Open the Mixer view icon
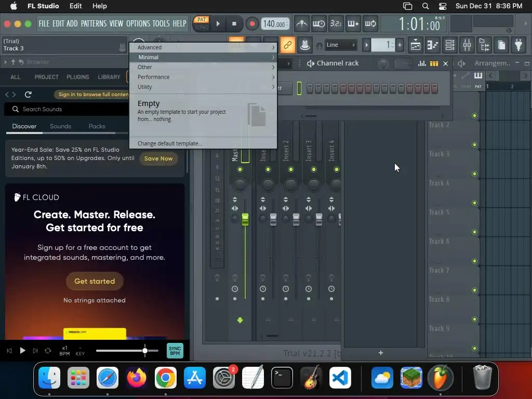 (467, 45)
